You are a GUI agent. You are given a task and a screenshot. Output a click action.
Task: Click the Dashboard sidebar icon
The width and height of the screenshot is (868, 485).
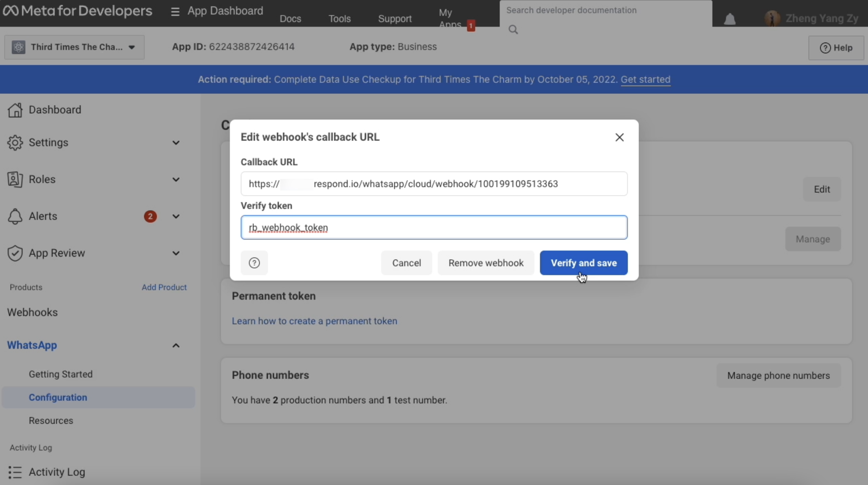[x=14, y=110]
